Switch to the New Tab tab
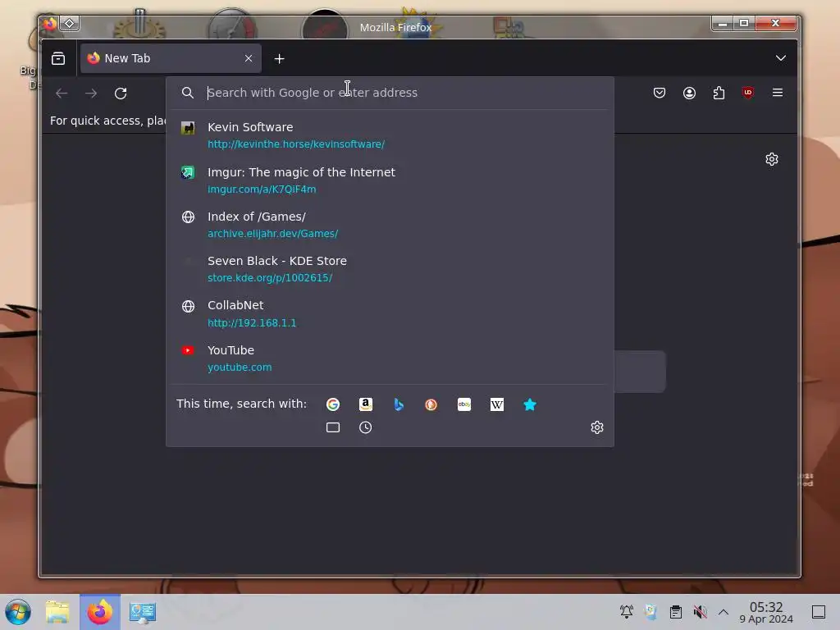Screen dimensions: 840x630 [x=171, y=58]
